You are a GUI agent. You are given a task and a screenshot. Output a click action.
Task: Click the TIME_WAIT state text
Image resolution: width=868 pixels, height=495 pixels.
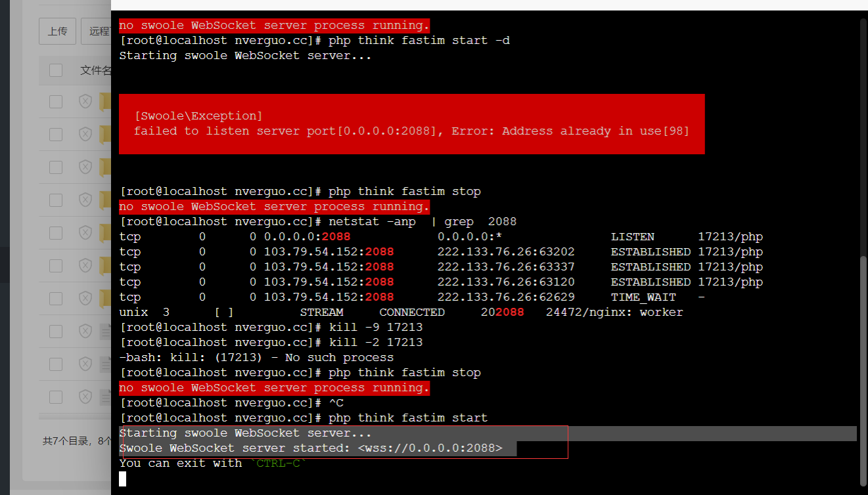[643, 297]
